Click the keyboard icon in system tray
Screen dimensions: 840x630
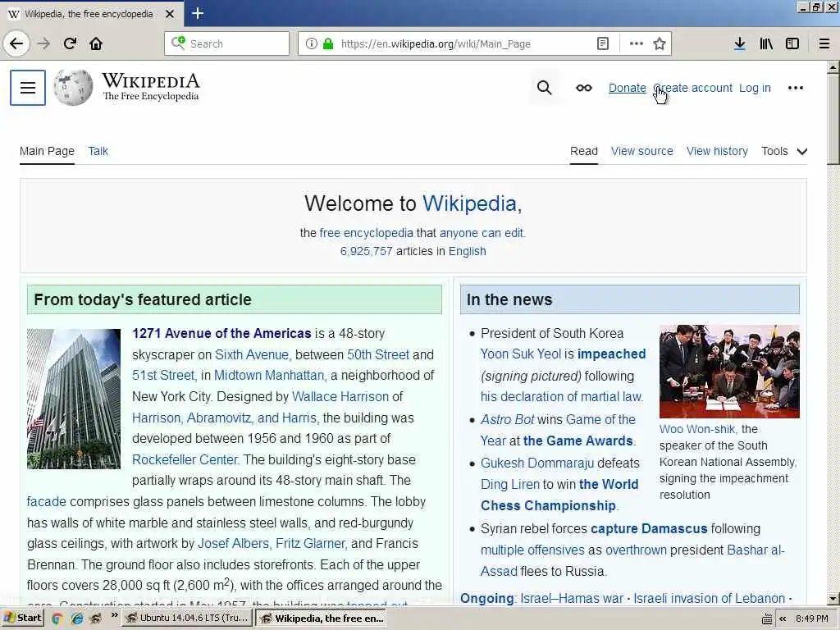pos(767,619)
